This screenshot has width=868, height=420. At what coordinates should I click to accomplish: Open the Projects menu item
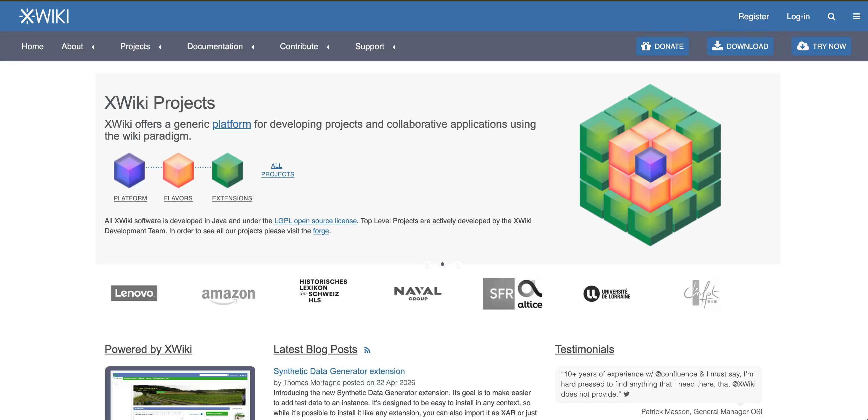point(135,46)
